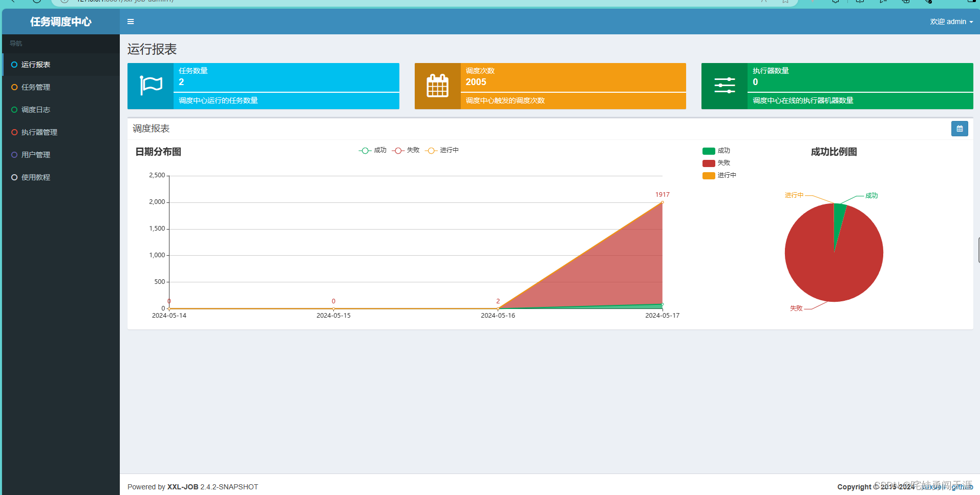980x495 pixels.
Task: Click the purple circle icon beside 用户管理
Action: click(14, 155)
